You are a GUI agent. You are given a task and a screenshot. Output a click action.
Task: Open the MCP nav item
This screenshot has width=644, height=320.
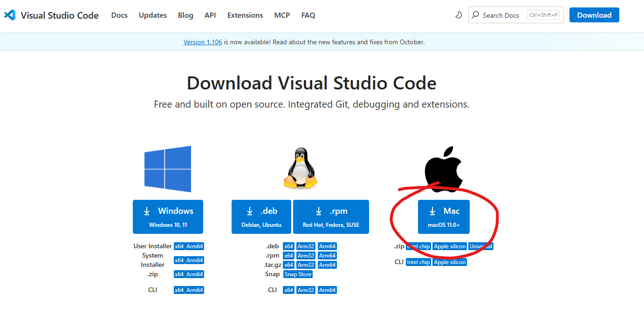(282, 15)
